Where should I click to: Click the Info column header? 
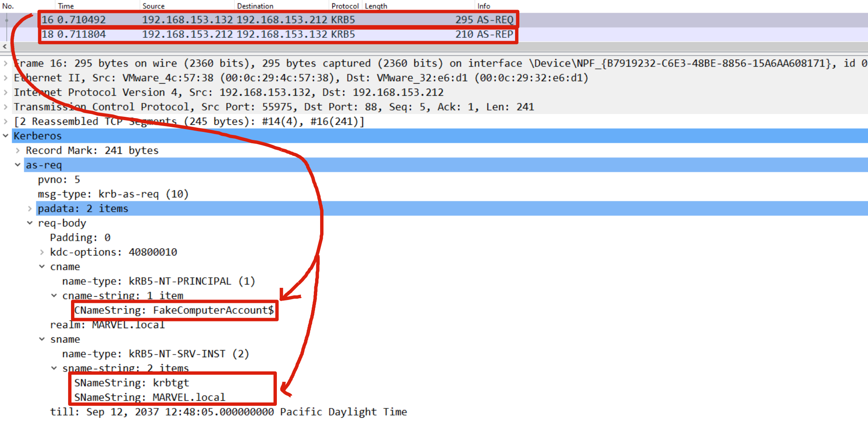(x=484, y=6)
